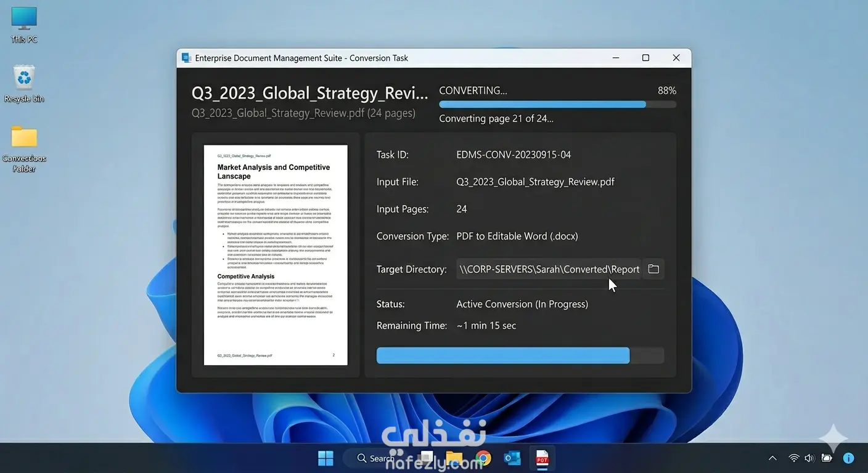Open the Recycle Bin desktop icon
This screenshot has height=473, width=868.
point(24,84)
